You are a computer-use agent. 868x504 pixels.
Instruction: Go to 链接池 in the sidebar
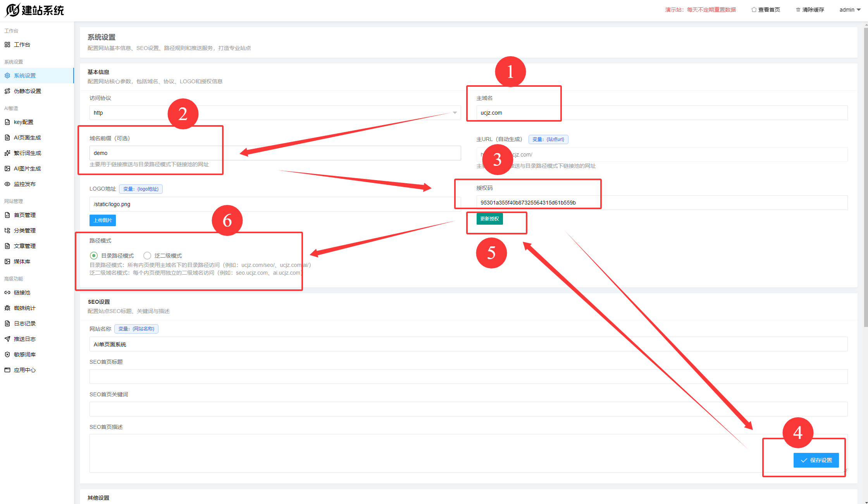pyautogui.click(x=22, y=292)
